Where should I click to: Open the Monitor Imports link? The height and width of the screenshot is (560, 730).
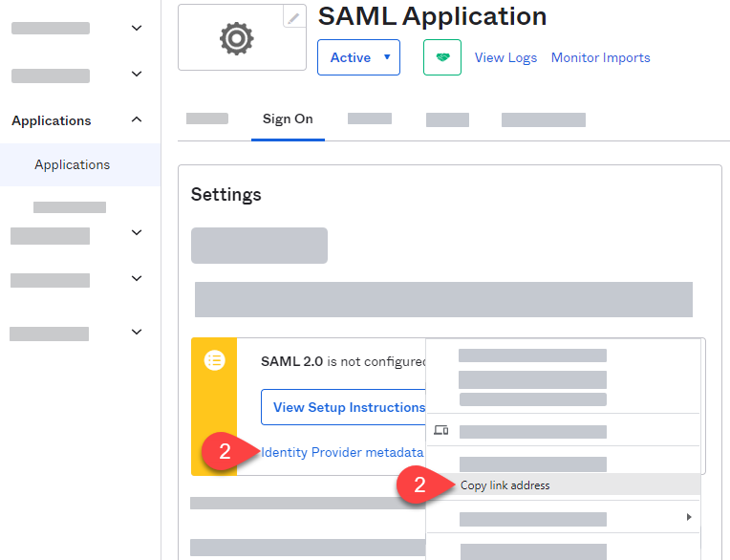(600, 57)
